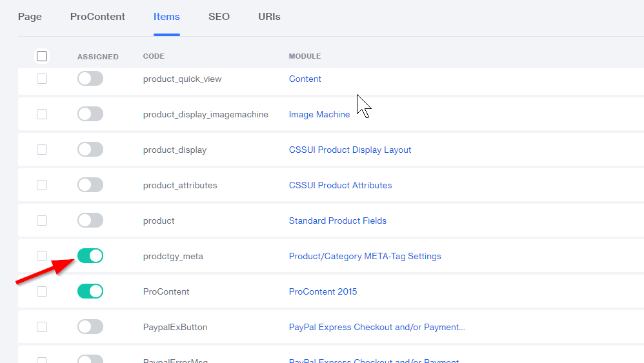Turn on product_display assigned toggle
Viewport: 644px width, 363px height.
click(x=90, y=150)
